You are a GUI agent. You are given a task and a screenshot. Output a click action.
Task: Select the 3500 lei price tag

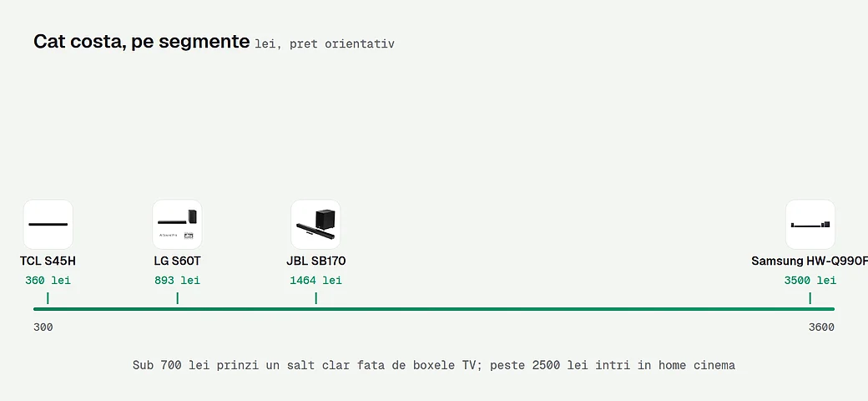coord(810,280)
